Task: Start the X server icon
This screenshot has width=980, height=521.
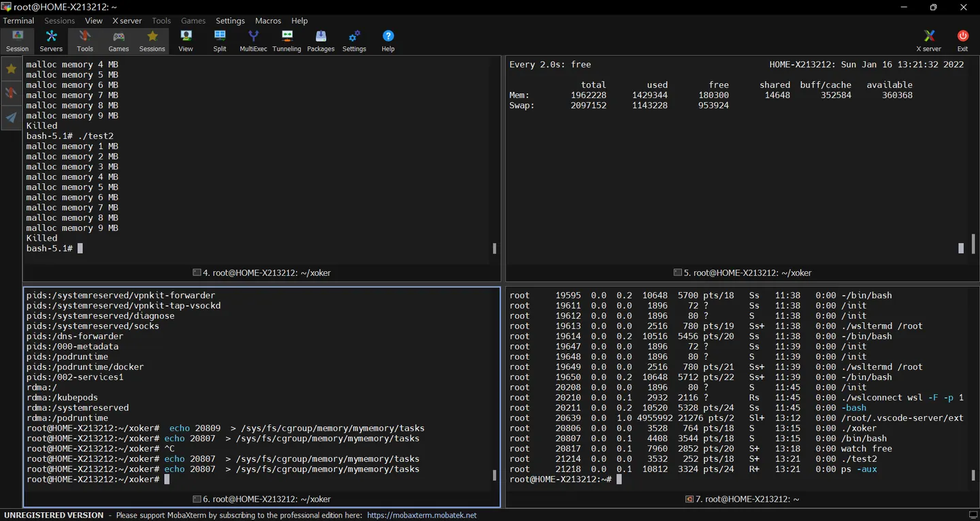Action: (929, 41)
